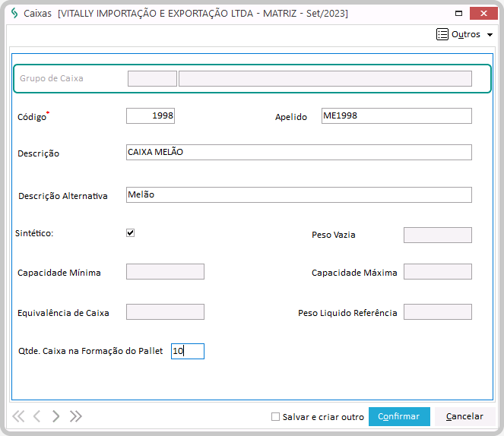Click the Outros list icon
Image resolution: width=504 pixels, height=436 pixels.
(442, 34)
